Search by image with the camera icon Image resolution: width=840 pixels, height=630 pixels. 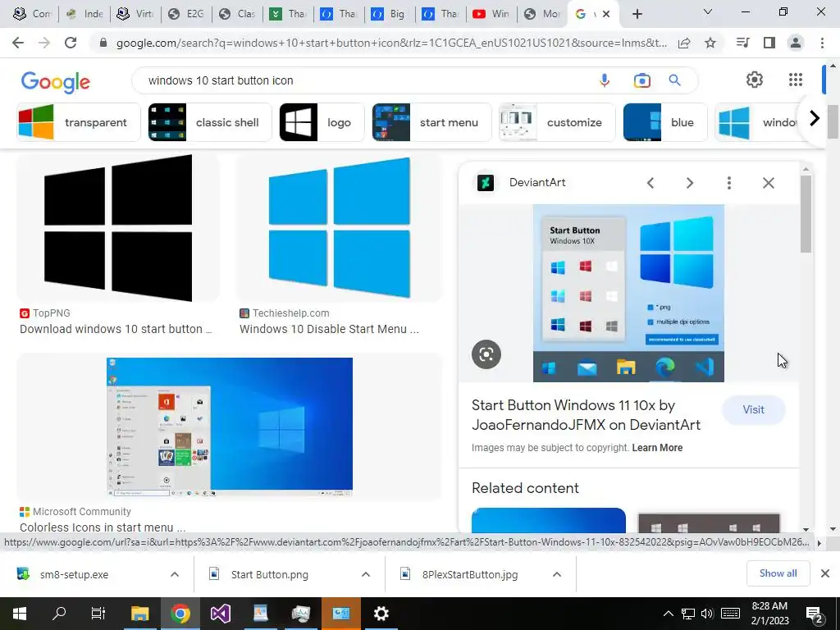click(x=641, y=80)
